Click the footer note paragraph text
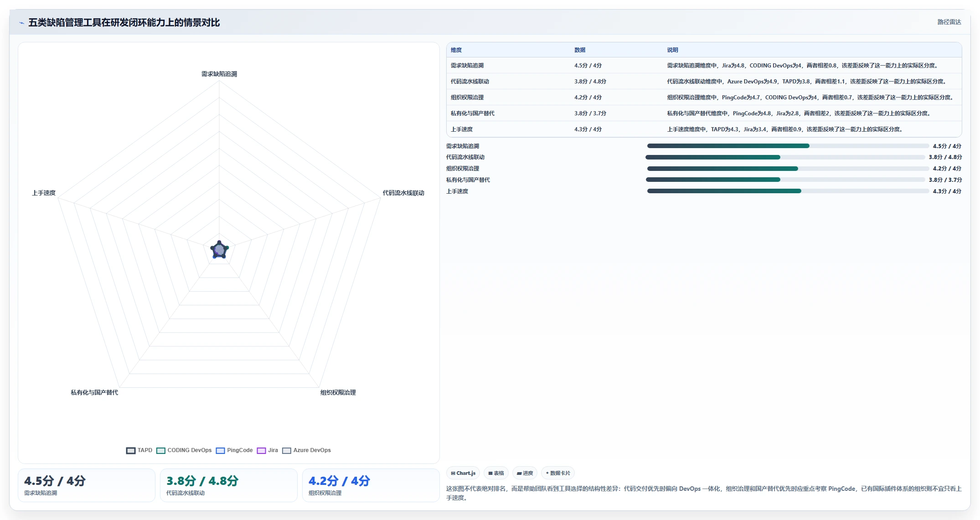Image resolution: width=980 pixels, height=520 pixels. pyautogui.click(x=704, y=493)
